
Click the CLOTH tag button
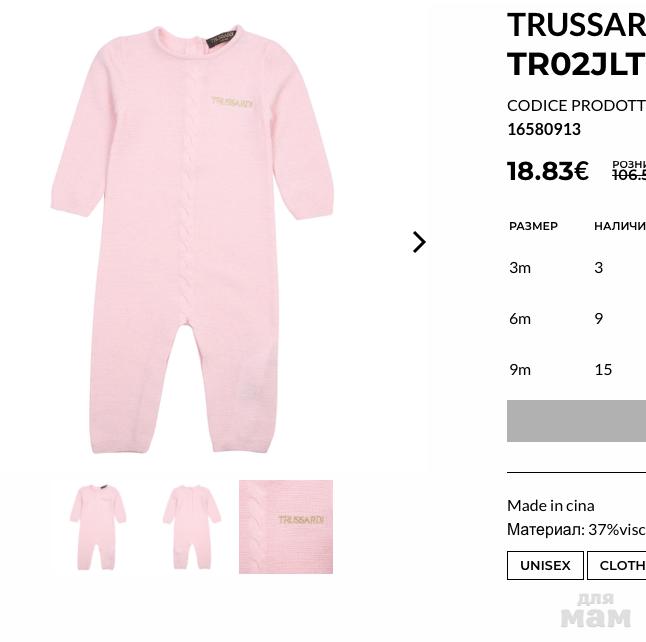pyautogui.click(x=620, y=565)
